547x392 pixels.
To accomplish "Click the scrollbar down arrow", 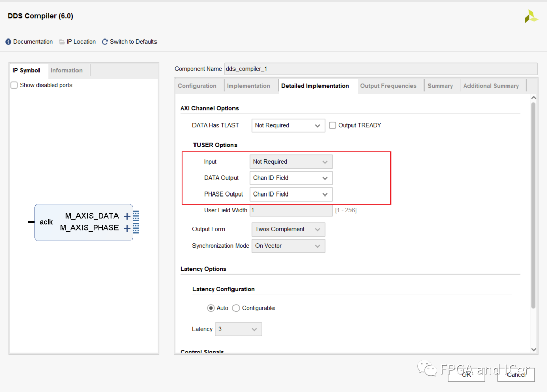I will [x=533, y=350].
